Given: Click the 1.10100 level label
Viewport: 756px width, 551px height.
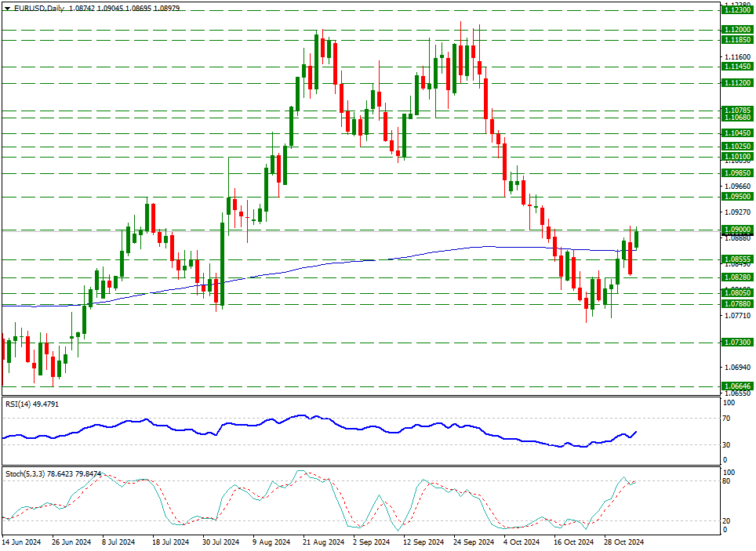Looking at the screenshot, I should click(x=738, y=157).
